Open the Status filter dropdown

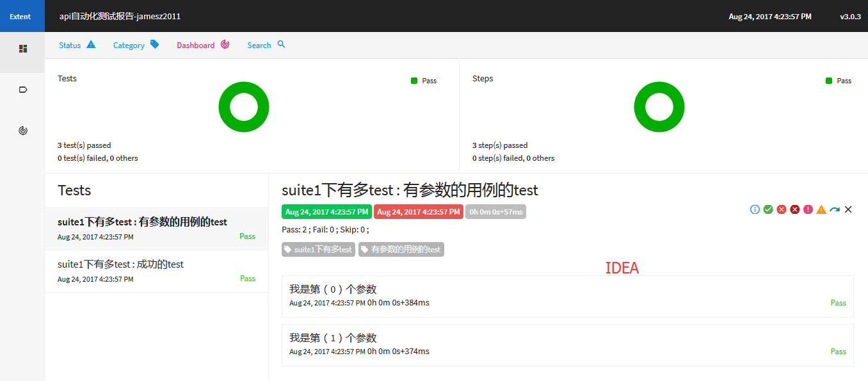(77, 45)
